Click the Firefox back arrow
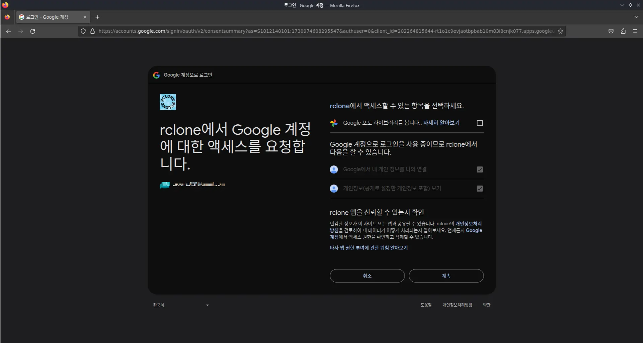Image resolution: width=644 pixels, height=344 pixels. click(8, 31)
